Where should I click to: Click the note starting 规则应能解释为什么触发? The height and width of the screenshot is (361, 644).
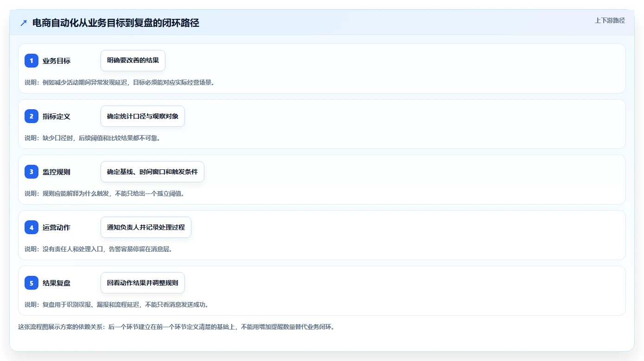click(105, 193)
